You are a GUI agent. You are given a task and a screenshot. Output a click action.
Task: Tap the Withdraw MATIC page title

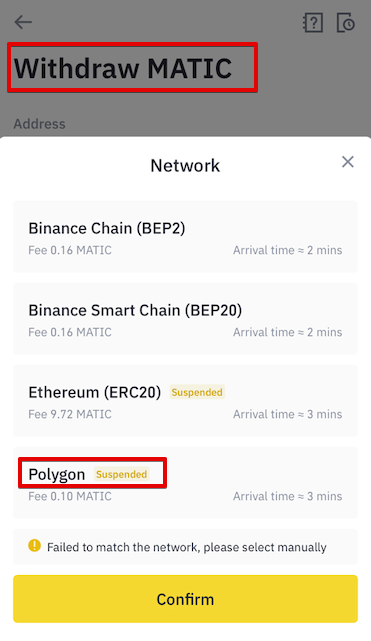click(x=123, y=68)
